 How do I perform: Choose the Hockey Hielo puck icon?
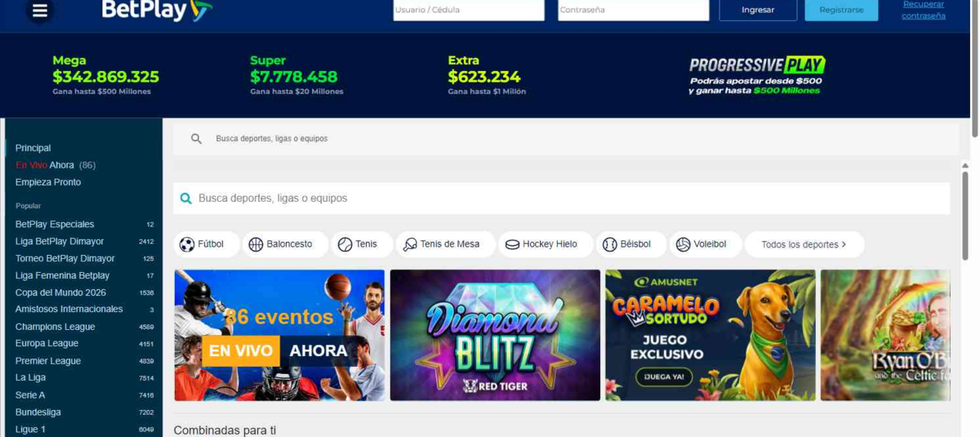point(512,244)
